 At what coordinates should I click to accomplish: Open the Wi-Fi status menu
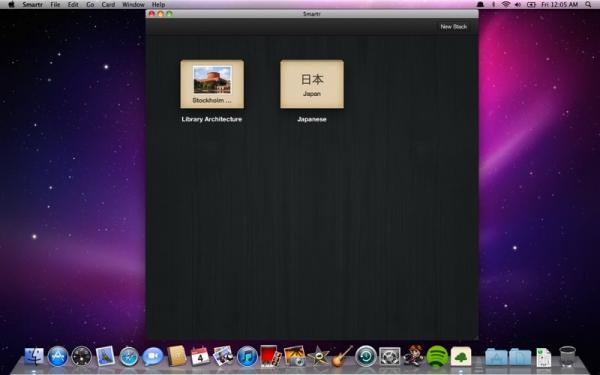pos(506,5)
